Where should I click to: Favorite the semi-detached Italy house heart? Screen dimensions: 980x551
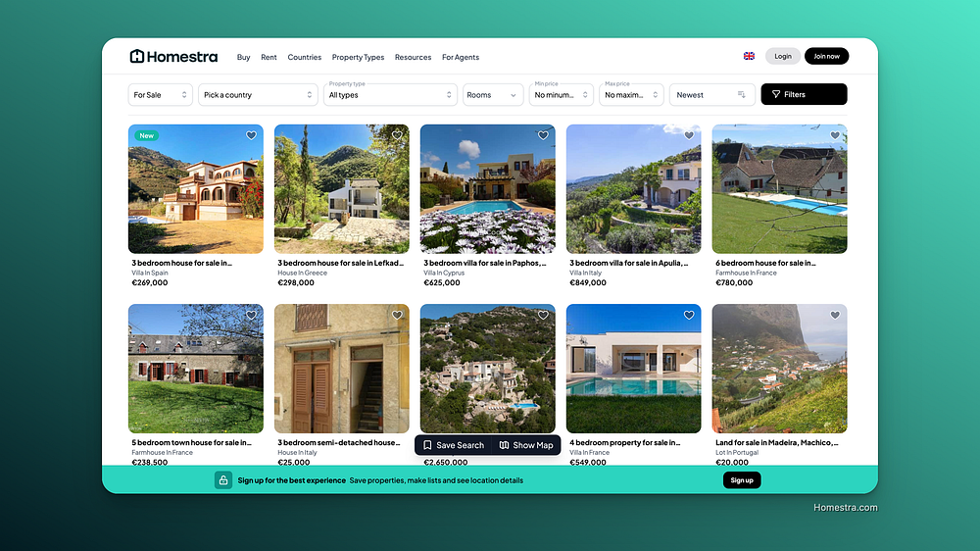(397, 316)
